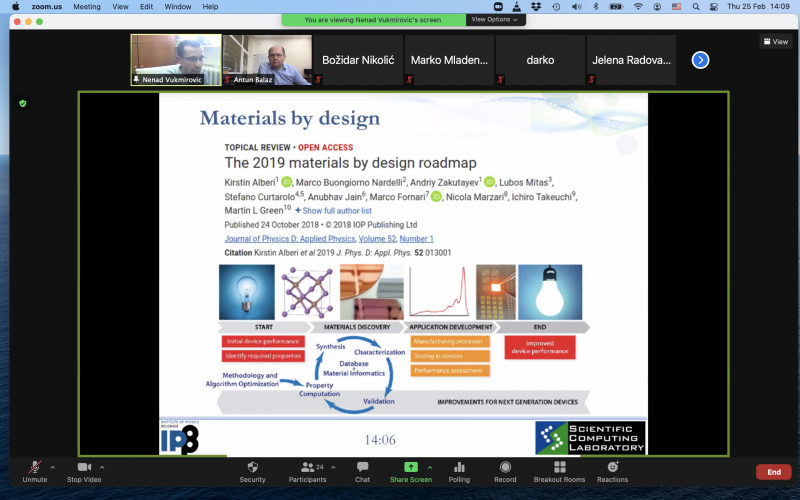Click the Scientific Computing Laboratory logo
The width and height of the screenshot is (800, 500).
point(590,438)
